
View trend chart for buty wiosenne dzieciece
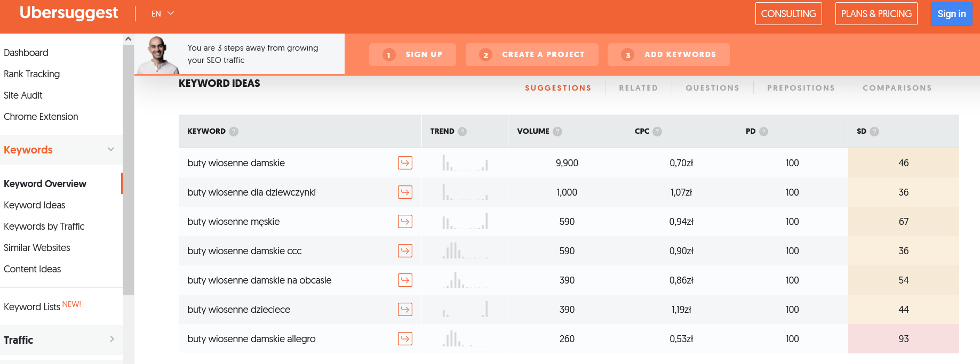tap(465, 309)
